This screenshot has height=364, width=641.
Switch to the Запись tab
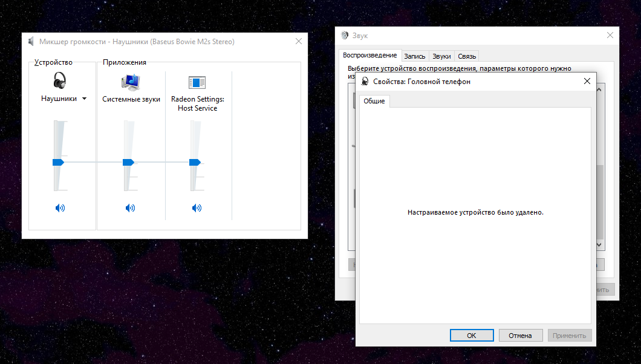(x=415, y=56)
